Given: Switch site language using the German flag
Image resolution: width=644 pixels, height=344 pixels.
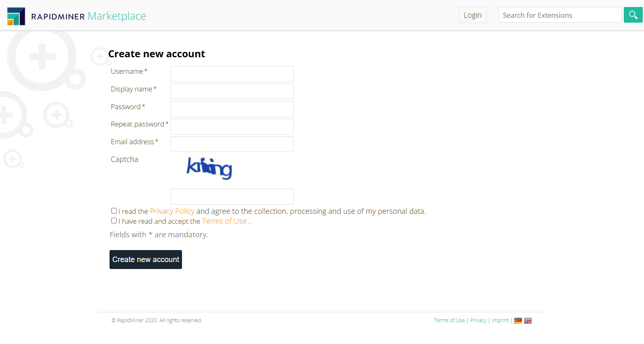Looking at the screenshot, I should click(518, 320).
